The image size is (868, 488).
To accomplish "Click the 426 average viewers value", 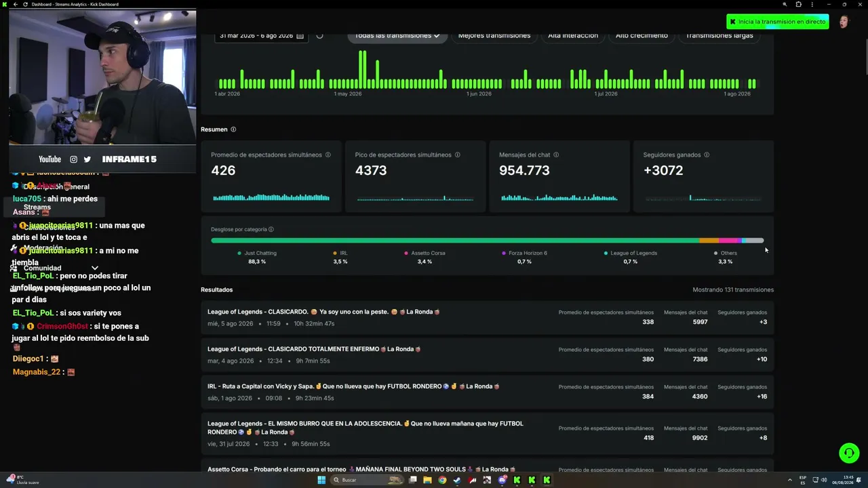I will (x=223, y=171).
